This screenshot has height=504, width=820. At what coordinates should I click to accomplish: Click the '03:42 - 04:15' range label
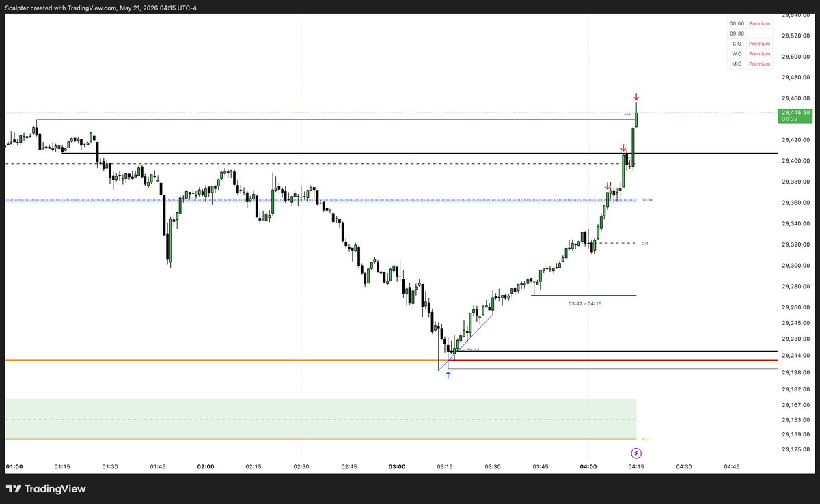coord(584,303)
